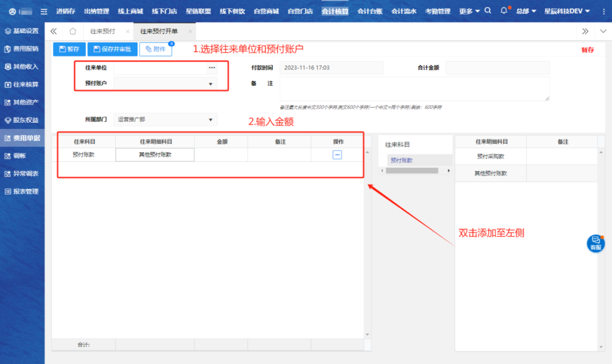Click the minus icon to remove row

(x=337, y=155)
